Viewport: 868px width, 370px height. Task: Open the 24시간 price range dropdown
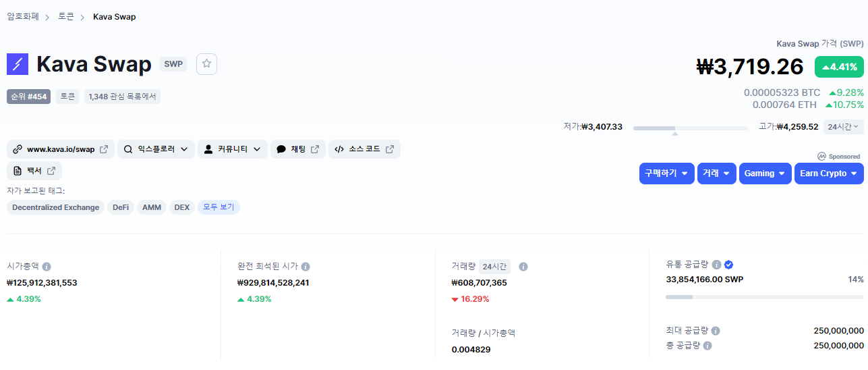pos(843,127)
